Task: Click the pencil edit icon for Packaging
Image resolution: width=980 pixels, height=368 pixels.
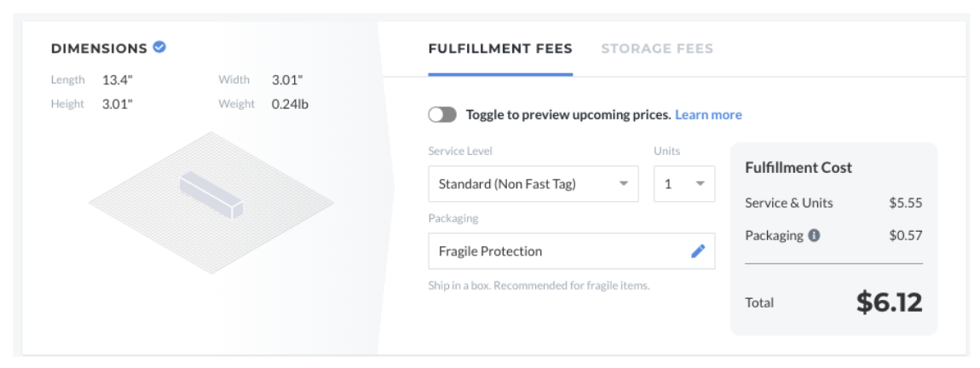Action: [697, 251]
